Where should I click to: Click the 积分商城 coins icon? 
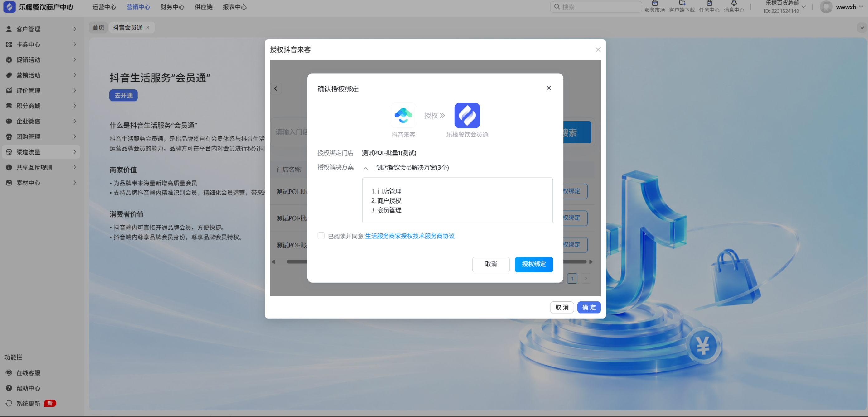[9, 106]
